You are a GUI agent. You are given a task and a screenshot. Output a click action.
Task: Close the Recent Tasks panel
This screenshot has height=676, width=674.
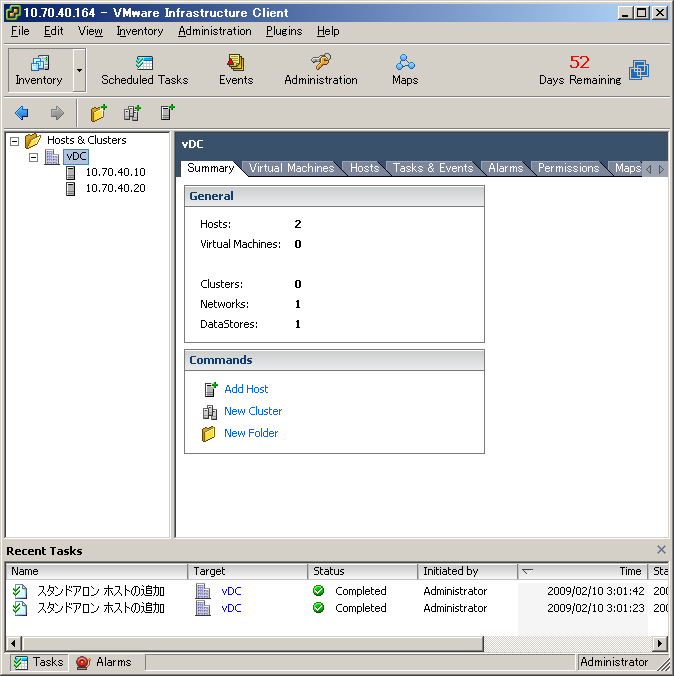(x=661, y=550)
